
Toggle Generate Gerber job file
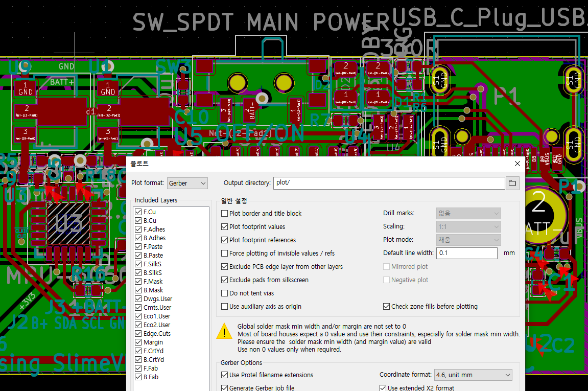pyautogui.click(x=225, y=388)
